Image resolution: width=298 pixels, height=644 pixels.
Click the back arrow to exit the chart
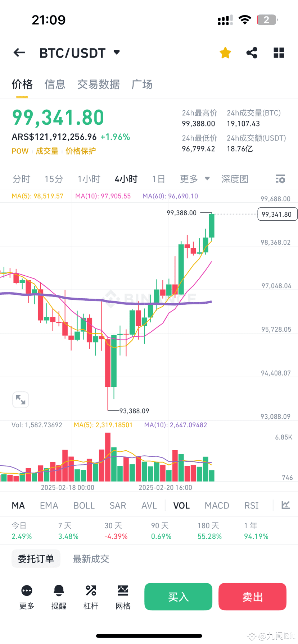point(19,52)
